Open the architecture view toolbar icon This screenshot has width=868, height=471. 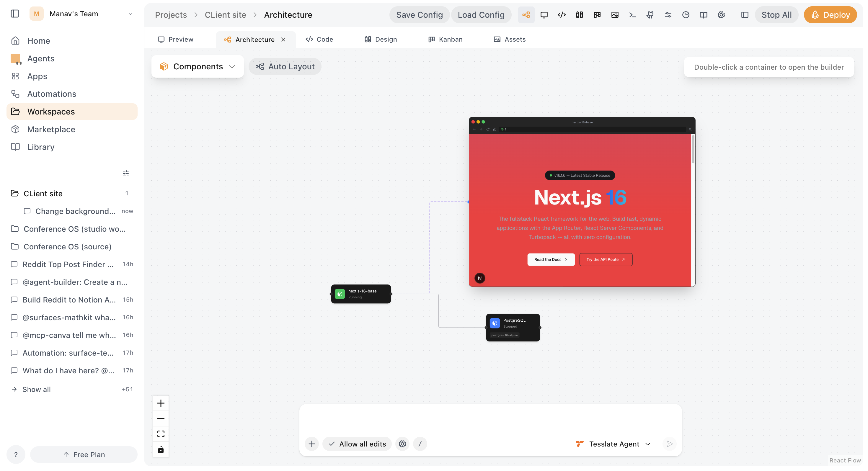point(526,15)
